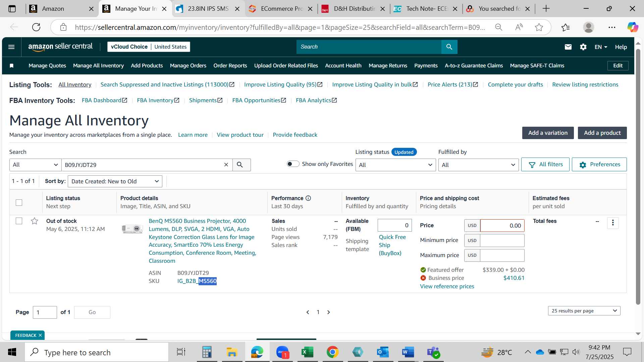Open the three-dot actions menu for listing

[613, 223]
